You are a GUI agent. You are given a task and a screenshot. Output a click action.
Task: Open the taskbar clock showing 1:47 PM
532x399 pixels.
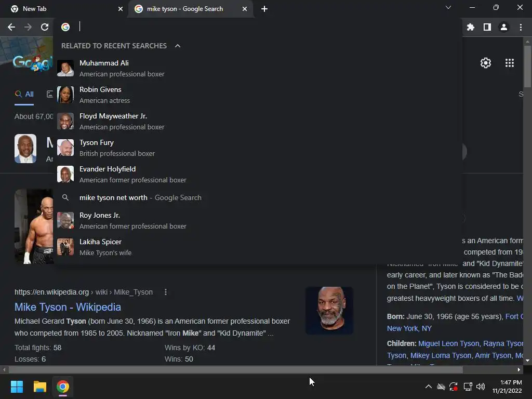tap(508, 387)
